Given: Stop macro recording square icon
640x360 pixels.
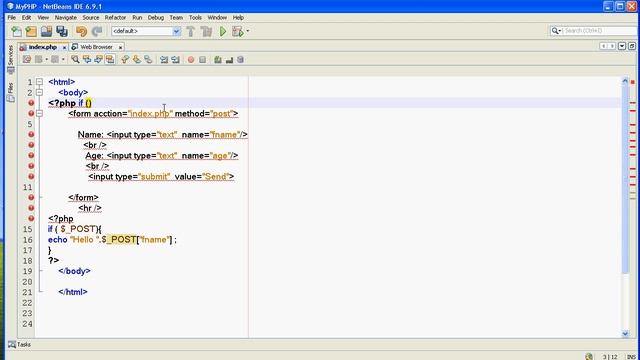Looking at the screenshot, I should pyautogui.click(x=202, y=60).
